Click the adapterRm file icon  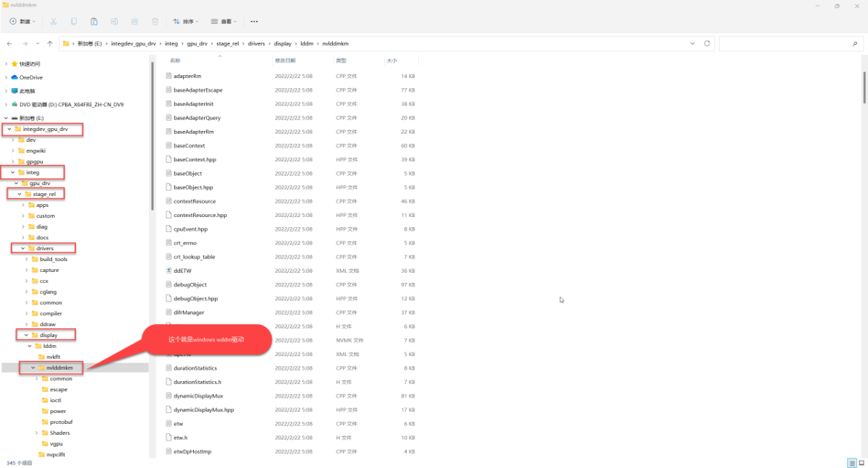(169, 76)
